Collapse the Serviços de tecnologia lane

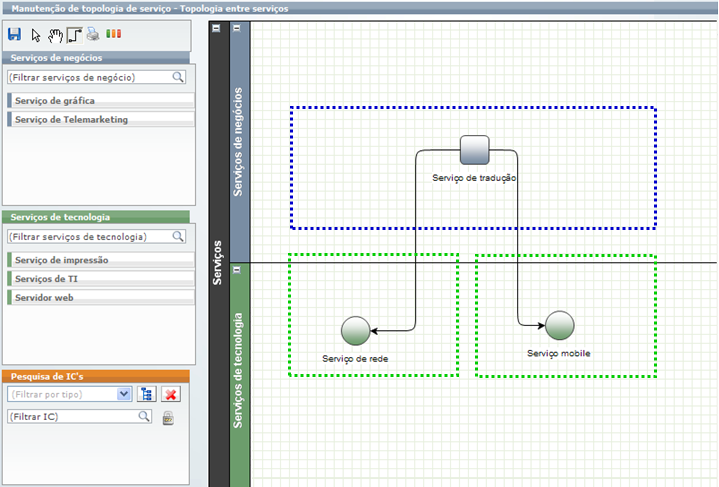(237, 270)
